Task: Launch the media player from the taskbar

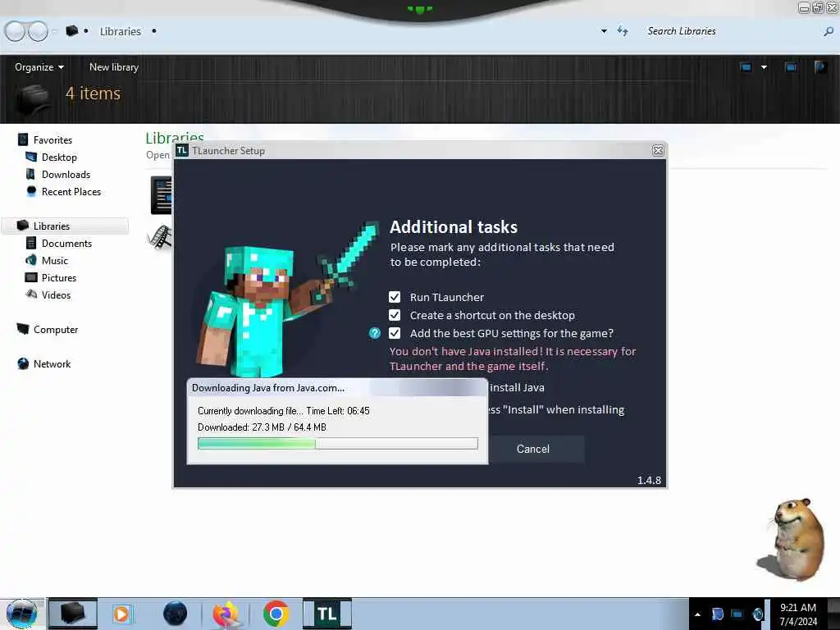Action: tap(121, 614)
